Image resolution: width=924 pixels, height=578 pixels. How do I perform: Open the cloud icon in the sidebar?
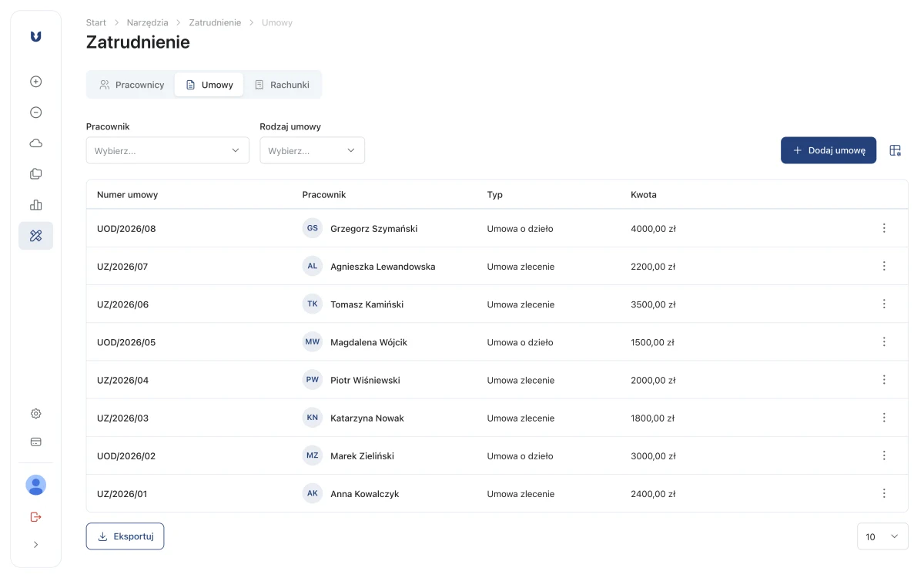(35, 143)
